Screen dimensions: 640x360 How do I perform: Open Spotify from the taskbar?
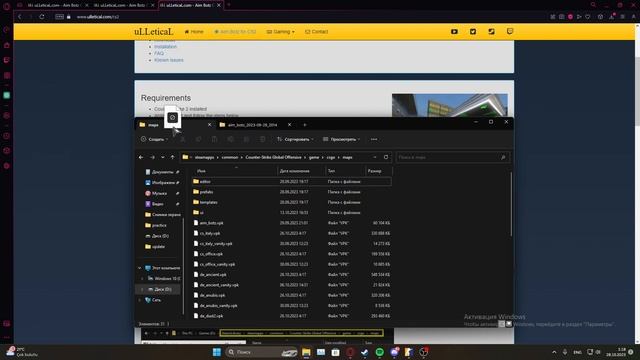click(x=380, y=352)
